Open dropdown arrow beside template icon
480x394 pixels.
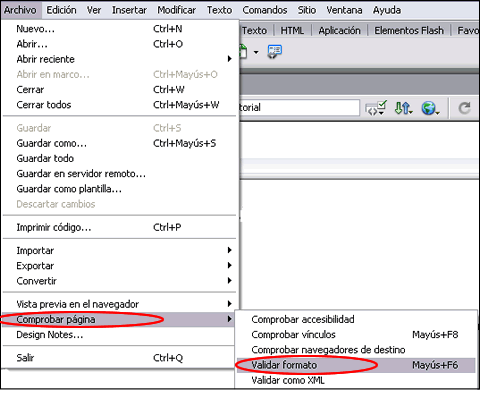click(256, 52)
